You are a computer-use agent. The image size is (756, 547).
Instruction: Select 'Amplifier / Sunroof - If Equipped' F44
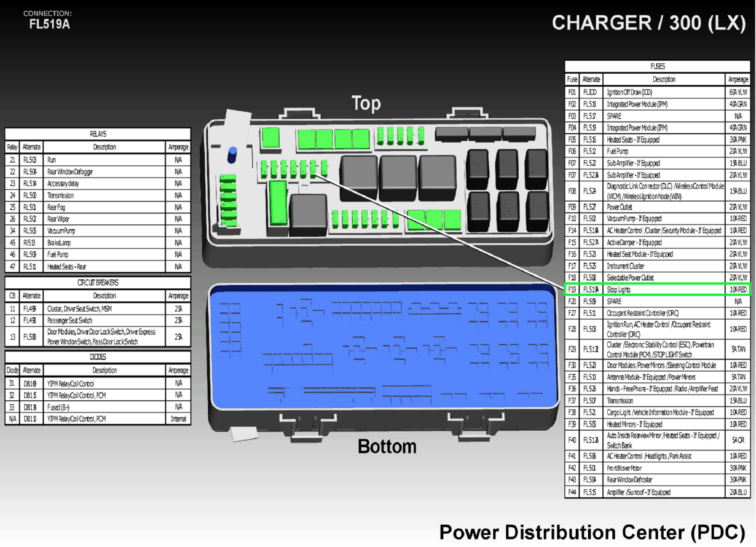pyautogui.click(x=639, y=492)
